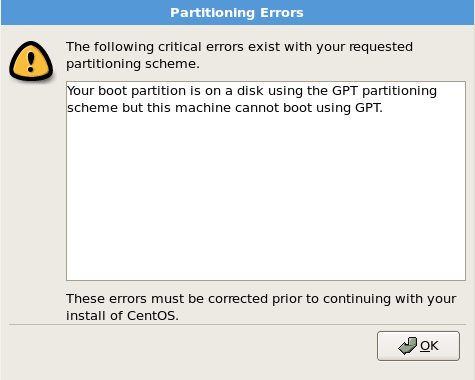Select the 'Your boot partition is on a disk' line

click(252, 91)
